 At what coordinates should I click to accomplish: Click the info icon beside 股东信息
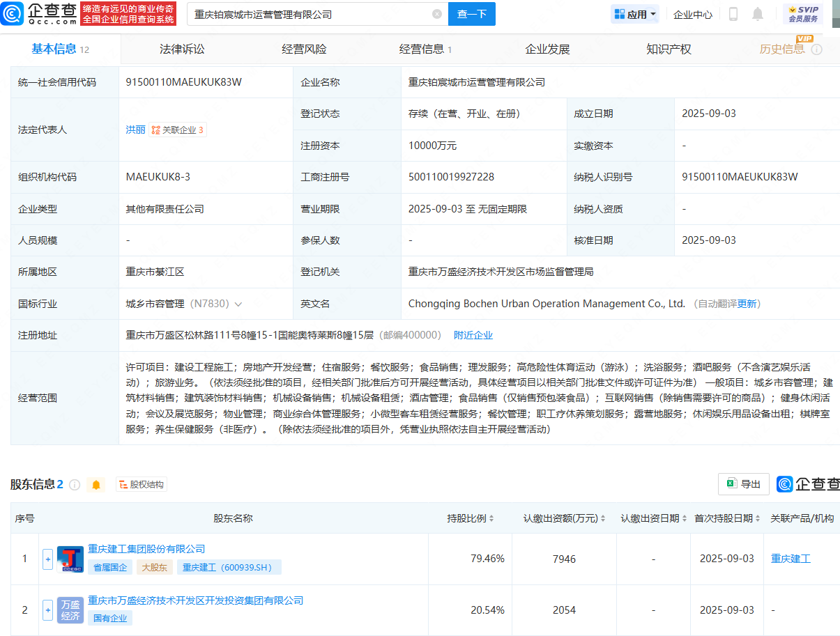[x=75, y=485]
